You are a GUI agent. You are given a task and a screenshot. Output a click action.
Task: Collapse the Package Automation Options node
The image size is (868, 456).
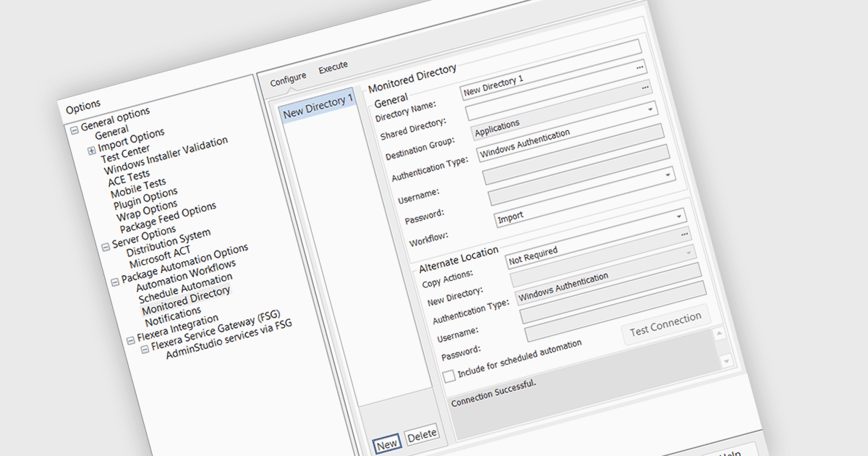[x=114, y=281]
